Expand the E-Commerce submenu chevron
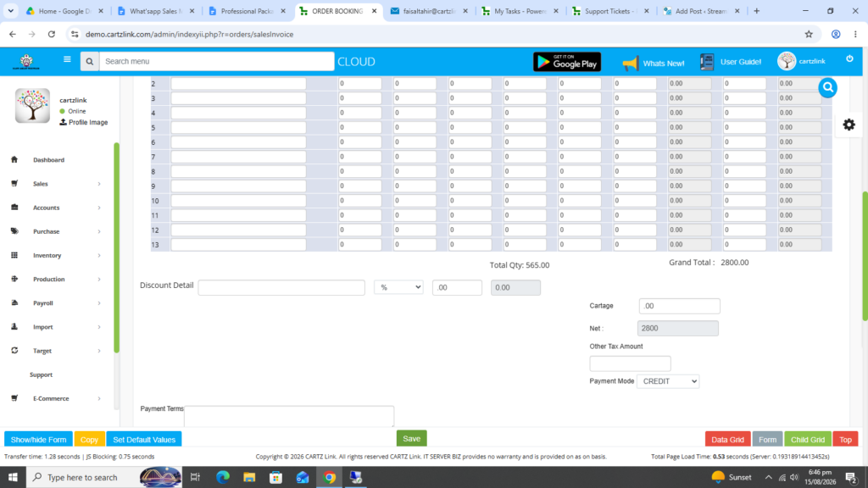Screen dimensions: 868x488 [99, 398]
